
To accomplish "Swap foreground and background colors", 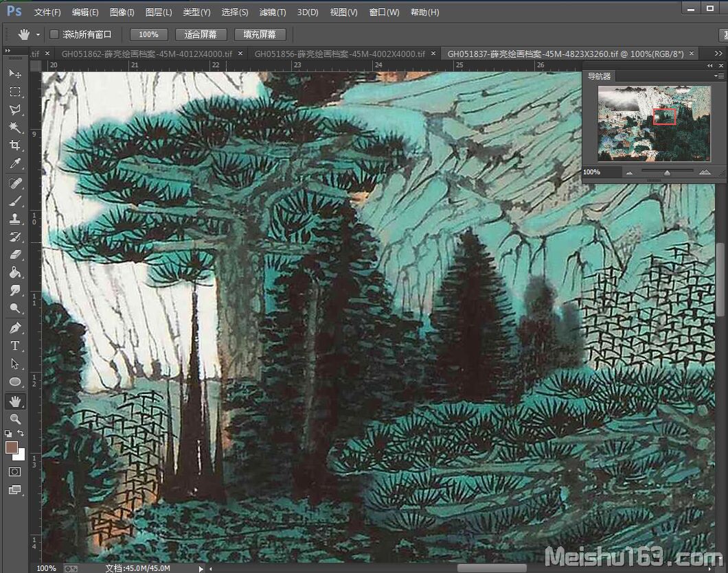I will pyautogui.click(x=21, y=433).
